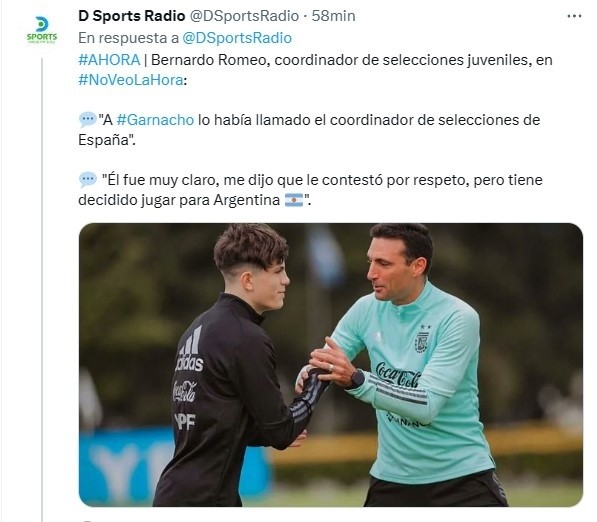This screenshot has width=597, height=522.
Task: Click the speech bubble emoji before 'Él fue muy claro'
Action: [88, 179]
